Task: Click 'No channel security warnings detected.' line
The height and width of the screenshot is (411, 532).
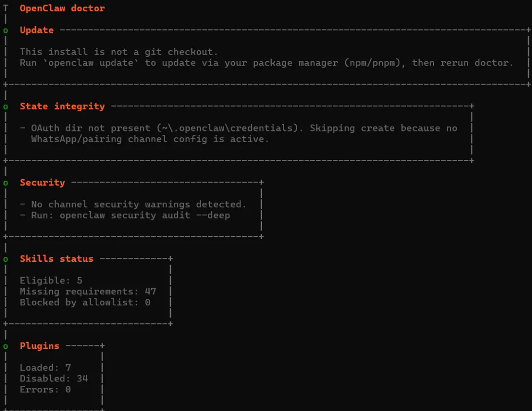Action: tap(133, 204)
